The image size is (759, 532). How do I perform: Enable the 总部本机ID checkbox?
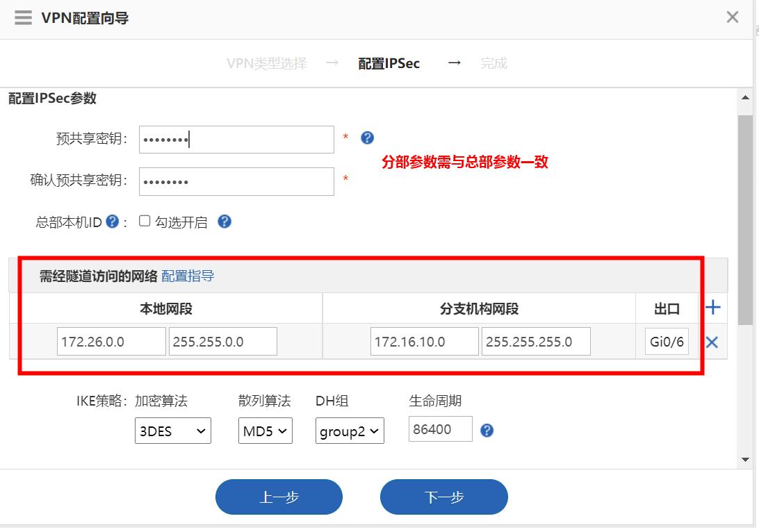pyautogui.click(x=145, y=222)
